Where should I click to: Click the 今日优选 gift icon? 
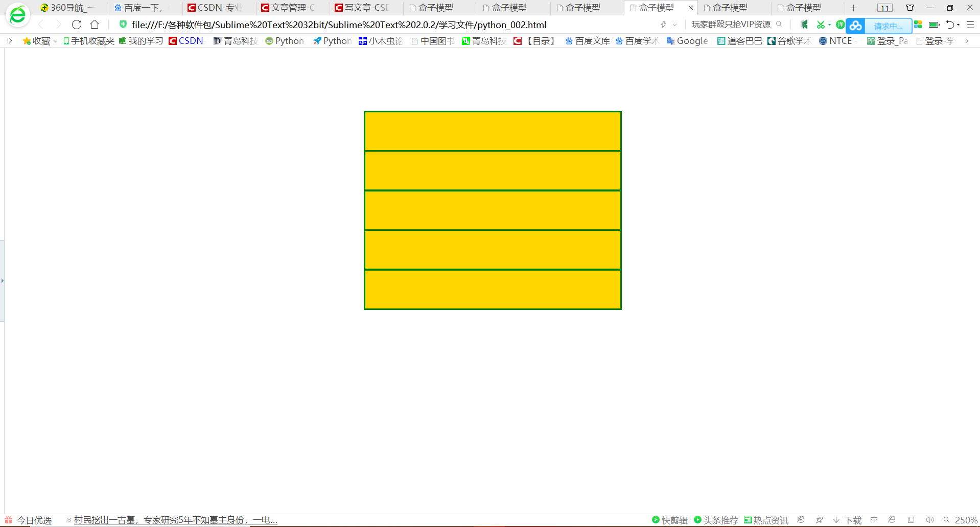(x=8, y=520)
